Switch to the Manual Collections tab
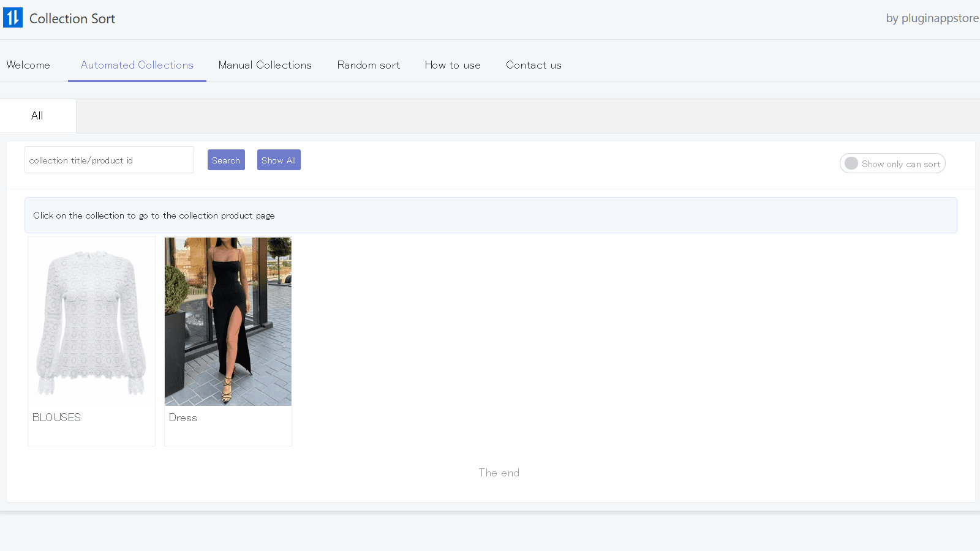Screen dimensions: 980x551 265,65
